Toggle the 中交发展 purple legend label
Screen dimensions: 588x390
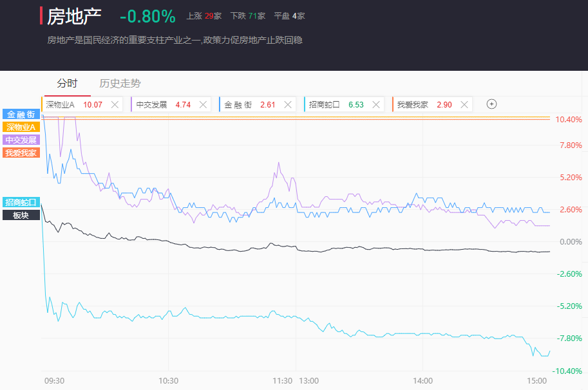pyautogui.click(x=21, y=140)
